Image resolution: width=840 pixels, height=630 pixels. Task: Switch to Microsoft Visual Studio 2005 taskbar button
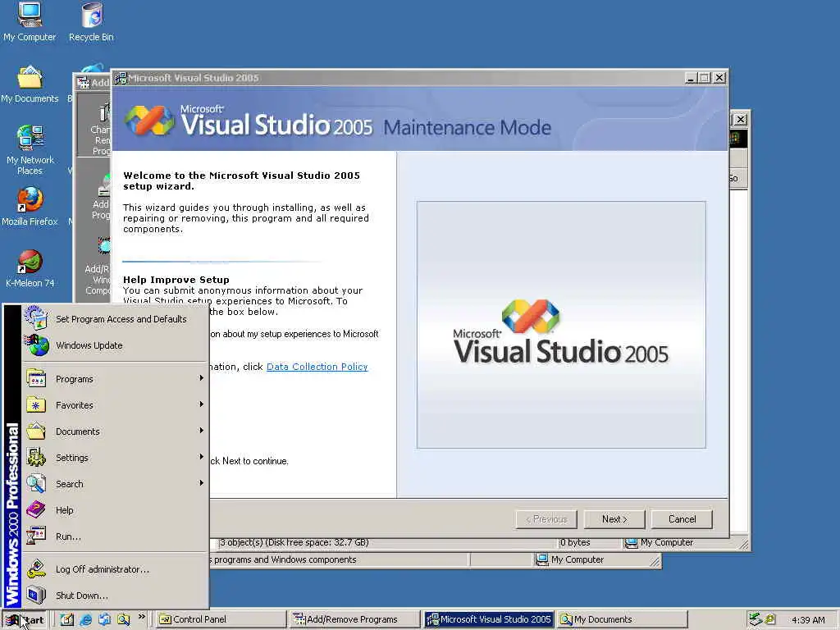click(489, 619)
